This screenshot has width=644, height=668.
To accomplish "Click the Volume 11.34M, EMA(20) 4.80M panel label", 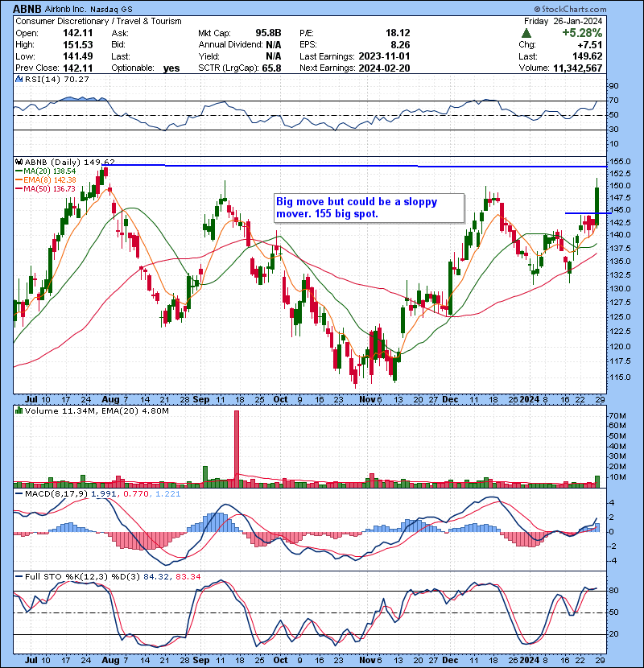I will pos(97,411).
